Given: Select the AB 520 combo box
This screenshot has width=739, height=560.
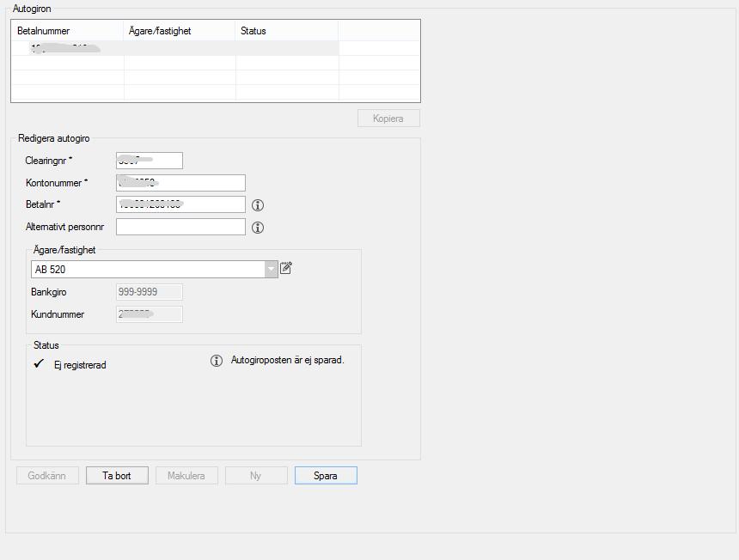Looking at the screenshot, I should point(154,270).
